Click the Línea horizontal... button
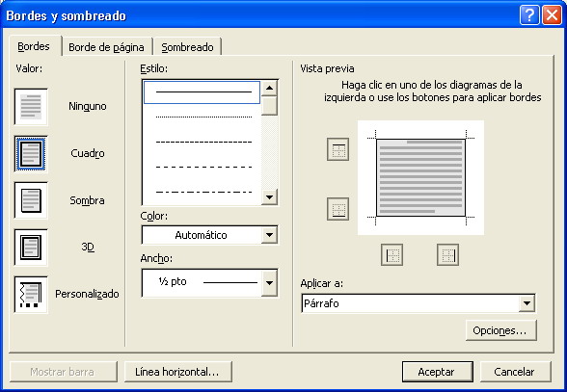Viewport: 567px width, 392px height. pyautogui.click(x=177, y=372)
